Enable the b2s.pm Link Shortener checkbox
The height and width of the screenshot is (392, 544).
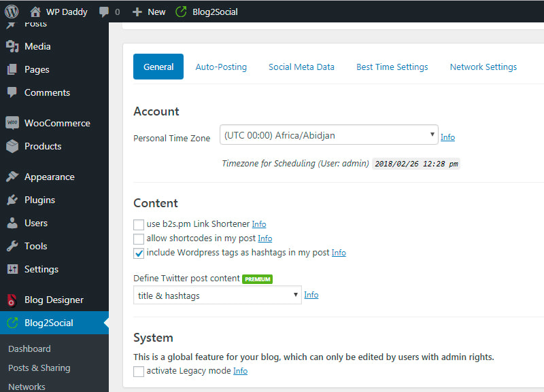pos(139,225)
